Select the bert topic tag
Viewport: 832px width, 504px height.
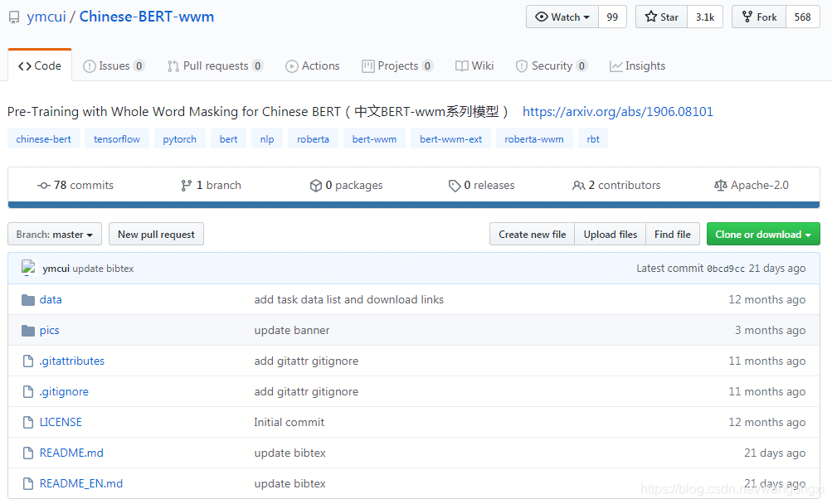(228, 139)
